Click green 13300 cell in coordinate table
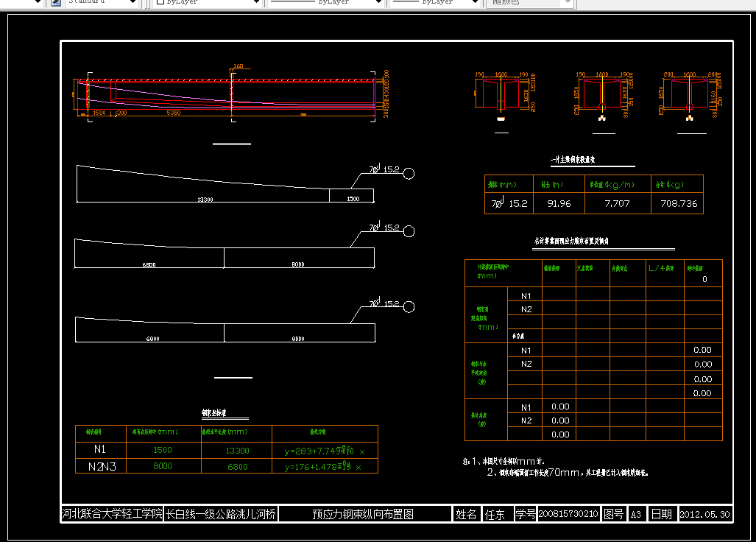The width and height of the screenshot is (756, 542). [237, 451]
